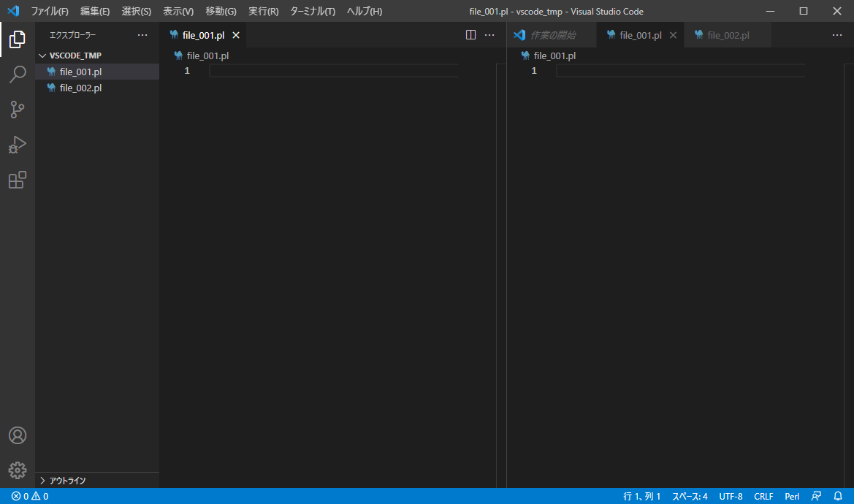Change file encoding UTF-8
This screenshot has height=504, width=854.
click(731, 496)
